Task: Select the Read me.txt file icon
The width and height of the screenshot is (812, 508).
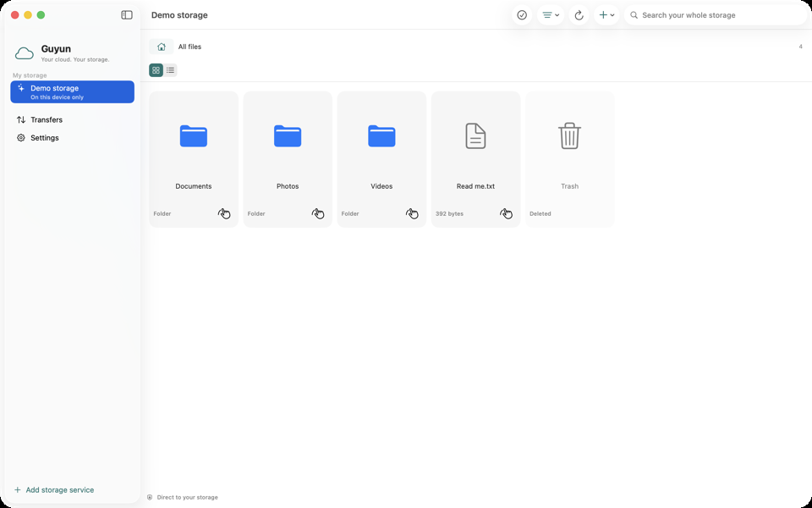Action: pyautogui.click(x=475, y=135)
